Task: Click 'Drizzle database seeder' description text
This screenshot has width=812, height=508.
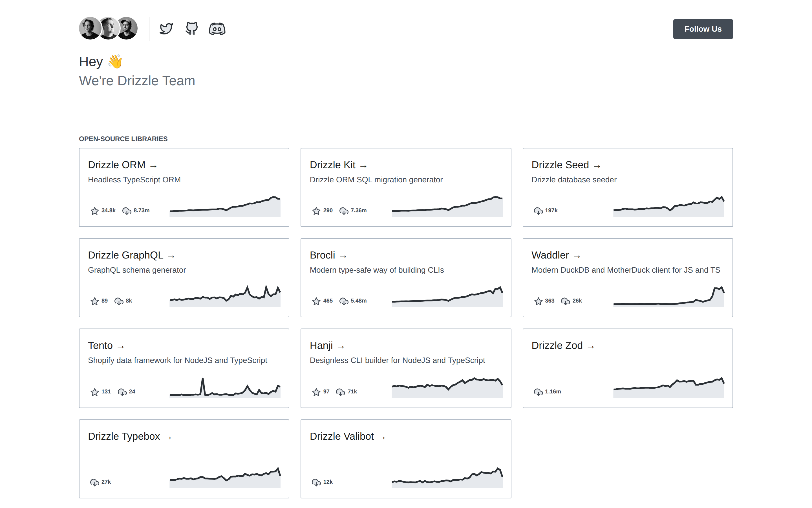Action: [x=574, y=180]
